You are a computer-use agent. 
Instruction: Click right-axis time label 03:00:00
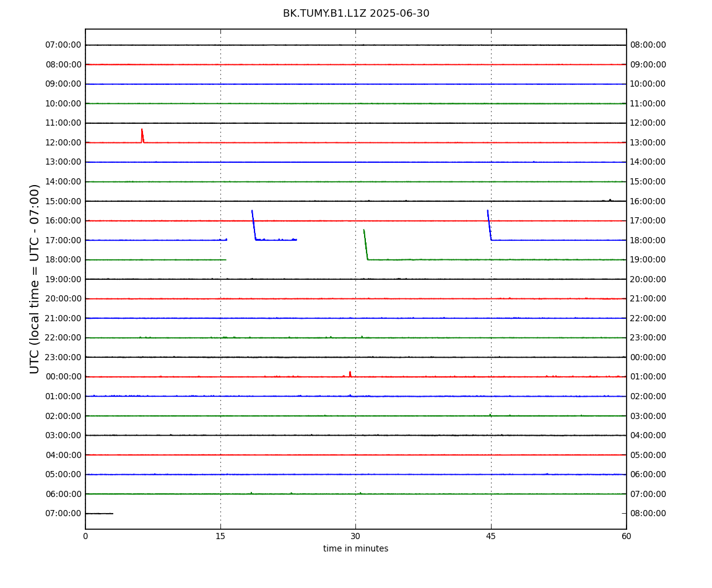(648, 416)
